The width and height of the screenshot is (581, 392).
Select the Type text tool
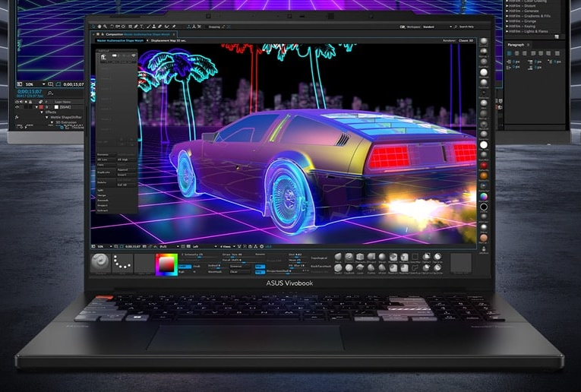point(141,27)
